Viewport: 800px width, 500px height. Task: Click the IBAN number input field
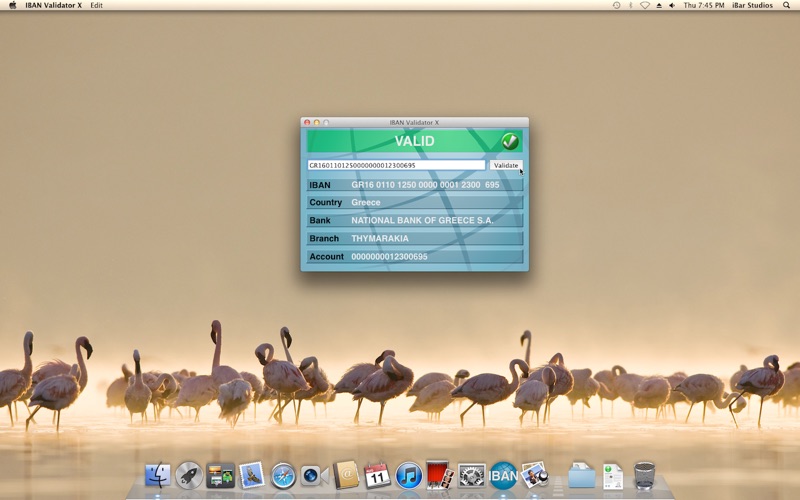[396, 165]
